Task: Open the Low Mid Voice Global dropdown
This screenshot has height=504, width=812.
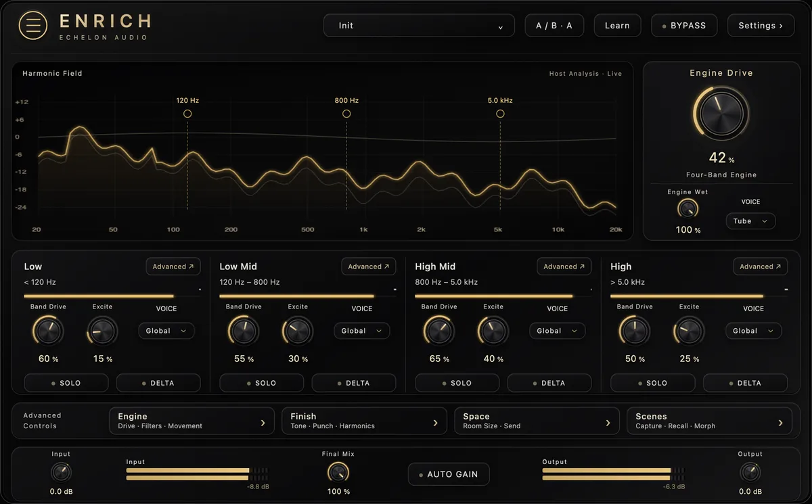Action: click(x=362, y=331)
